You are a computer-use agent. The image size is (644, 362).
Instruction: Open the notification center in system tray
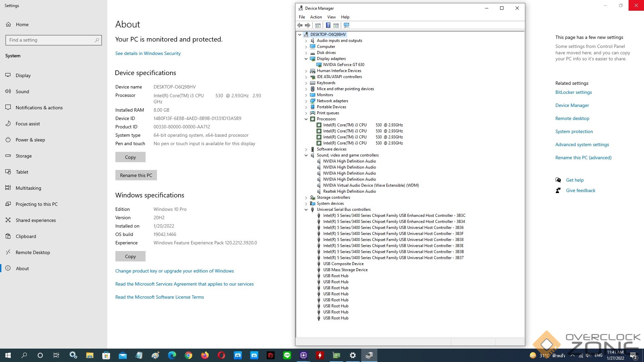coord(634,355)
